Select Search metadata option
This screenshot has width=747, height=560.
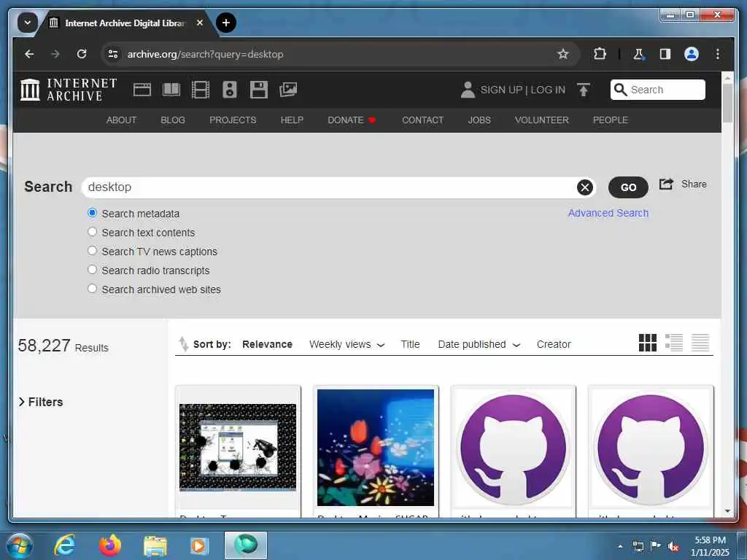point(93,213)
